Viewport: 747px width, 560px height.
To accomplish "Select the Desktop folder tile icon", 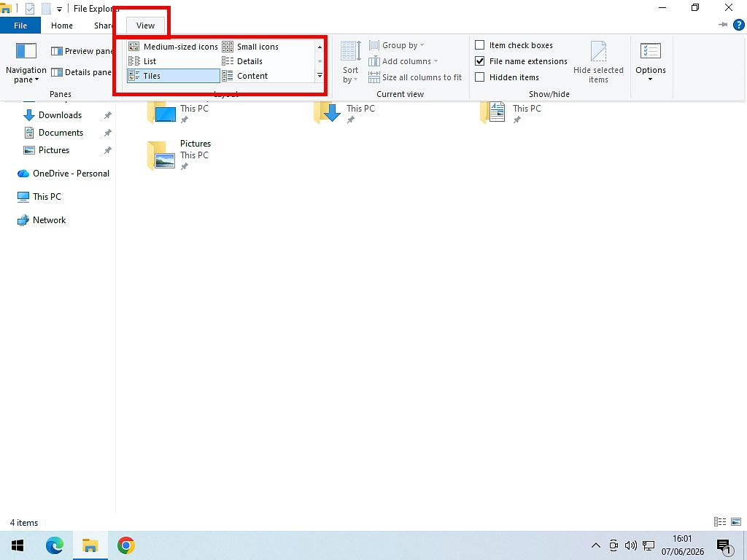I will tap(162, 112).
